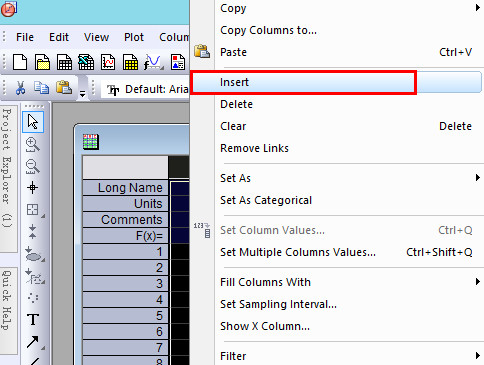Select the Comments row header
This screenshot has height=365, width=484.
point(125,219)
